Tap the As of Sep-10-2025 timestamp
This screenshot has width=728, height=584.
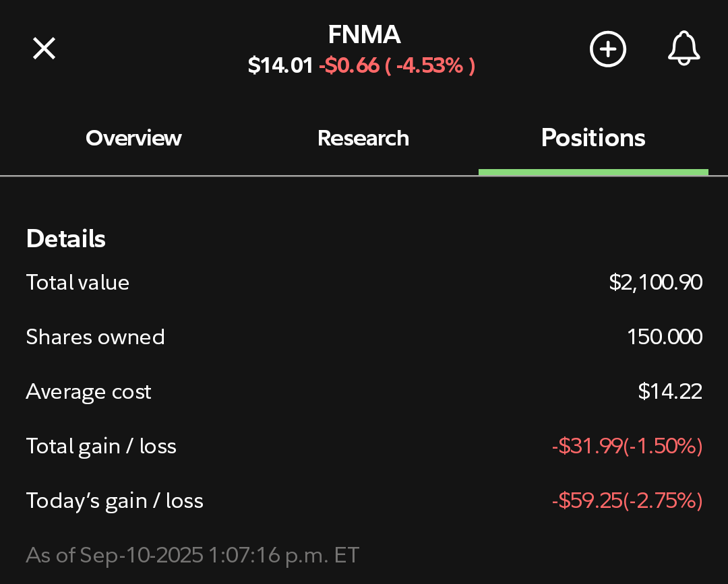pyautogui.click(x=193, y=555)
